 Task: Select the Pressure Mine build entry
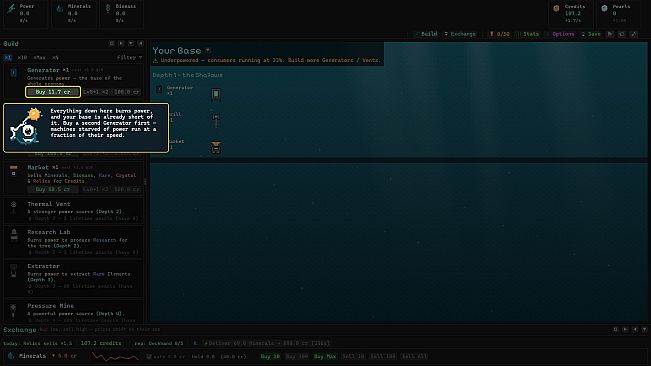pyautogui.click(x=73, y=312)
